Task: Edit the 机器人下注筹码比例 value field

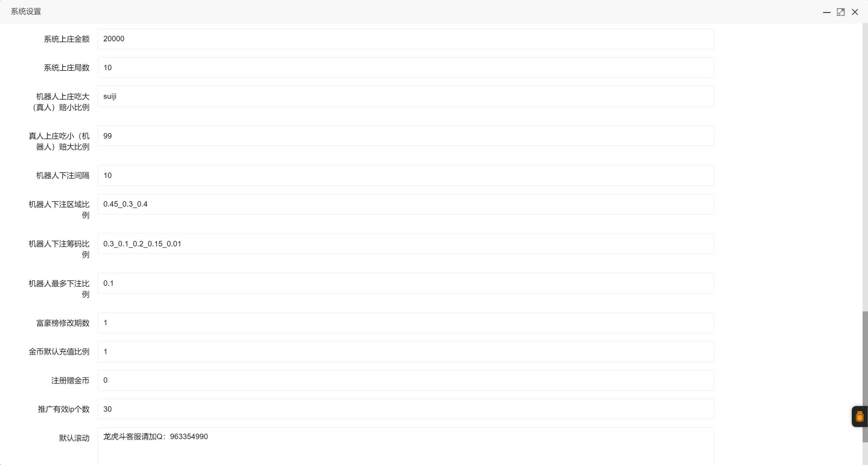Action: (406, 244)
